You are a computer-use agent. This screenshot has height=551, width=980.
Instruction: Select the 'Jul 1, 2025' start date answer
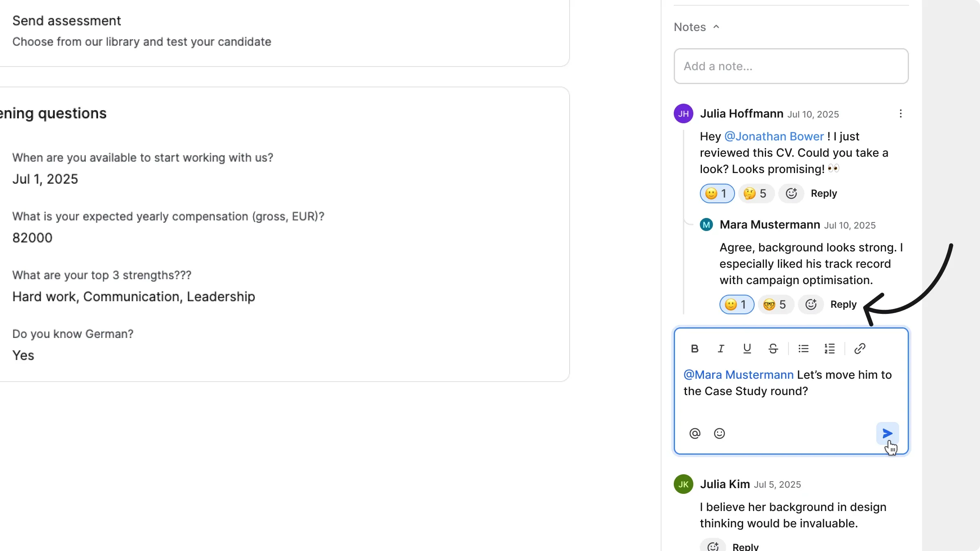pyautogui.click(x=45, y=179)
